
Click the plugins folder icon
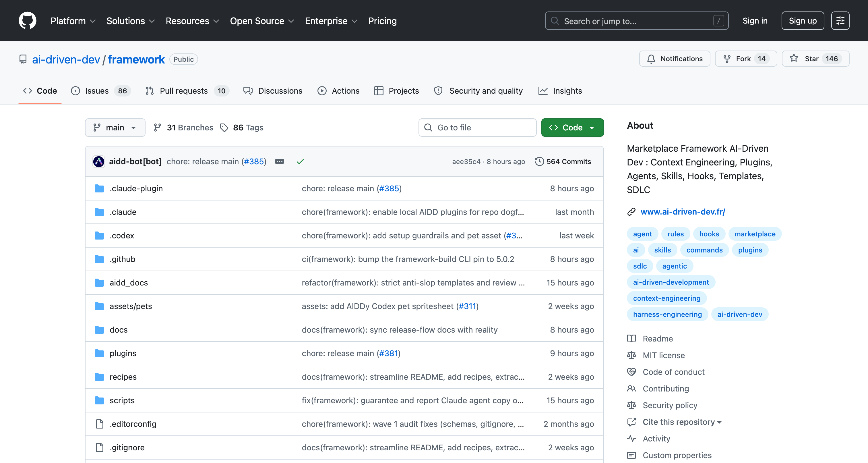pos(99,353)
